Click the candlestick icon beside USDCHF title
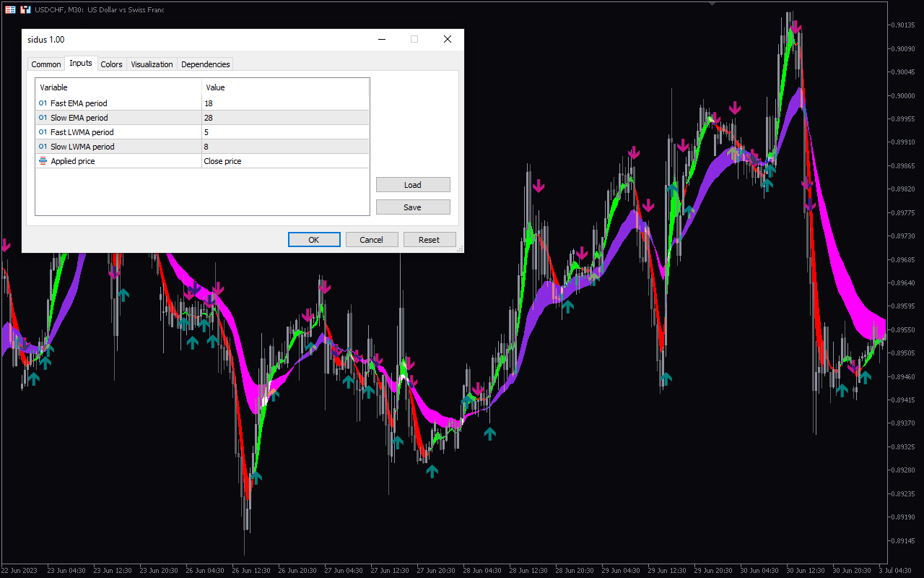The image size is (924, 578). click(25, 9)
